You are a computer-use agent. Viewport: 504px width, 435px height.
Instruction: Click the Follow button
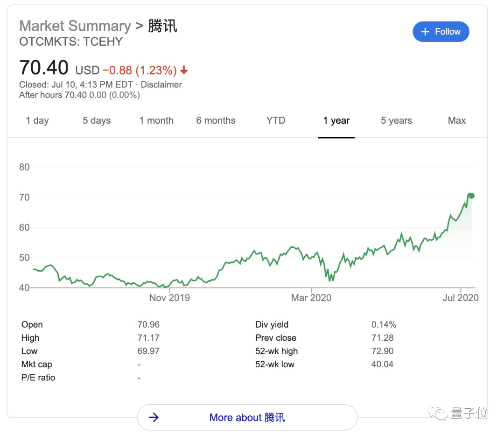tap(441, 32)
